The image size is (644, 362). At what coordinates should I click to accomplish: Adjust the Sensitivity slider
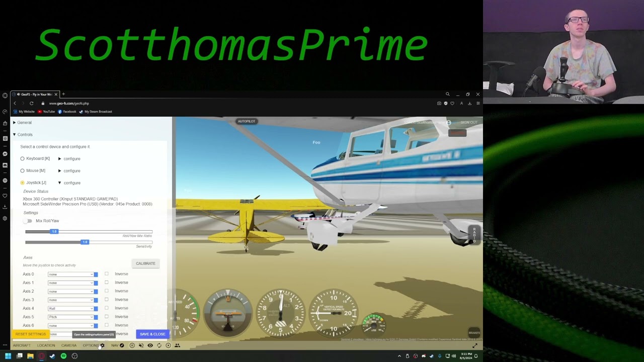89,242
